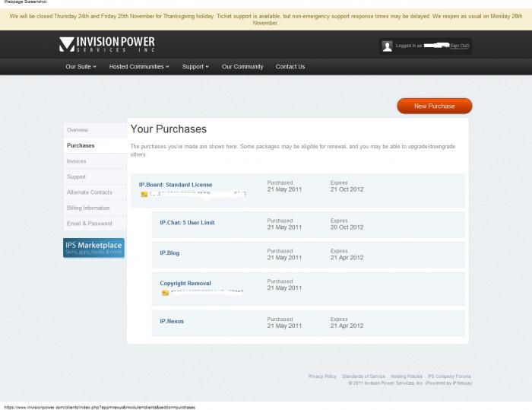The width and height of the screenshot is (532, 410).
Task: Click the 21 May 2011 purchase date of Copyright Removal
Action: [284, 288]
